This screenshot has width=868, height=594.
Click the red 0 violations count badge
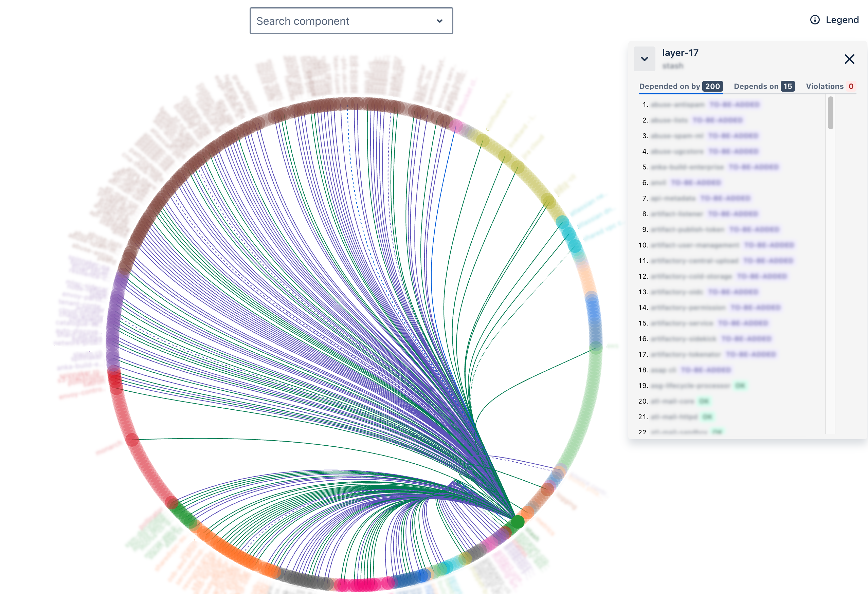click(851, 86)
